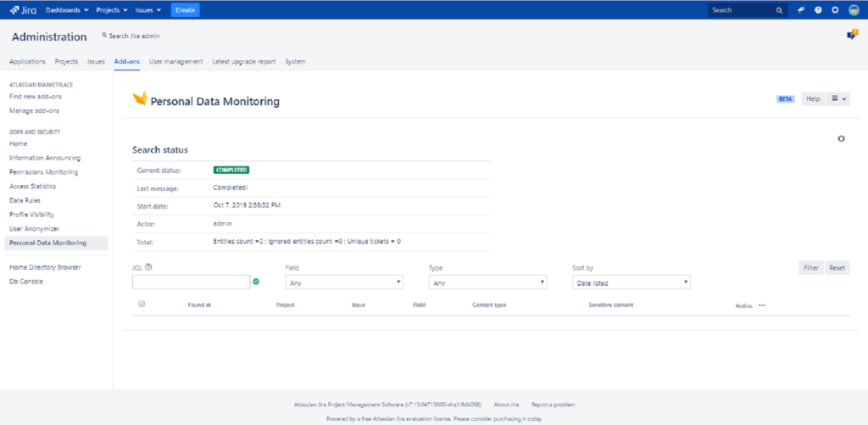Image resolution: width=868 pixels, height=425 pixels.
Task: Open the user avatar profile menu
Action: (x=853, y=10)
